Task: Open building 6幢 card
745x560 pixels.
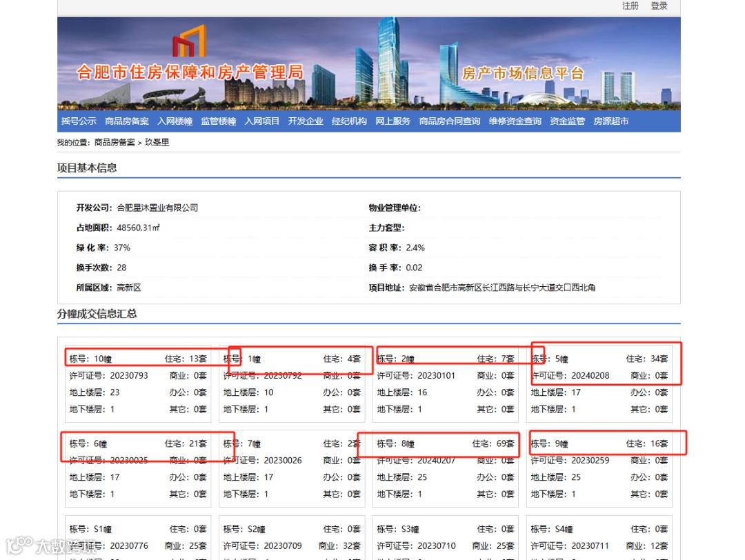Action: 138,469
